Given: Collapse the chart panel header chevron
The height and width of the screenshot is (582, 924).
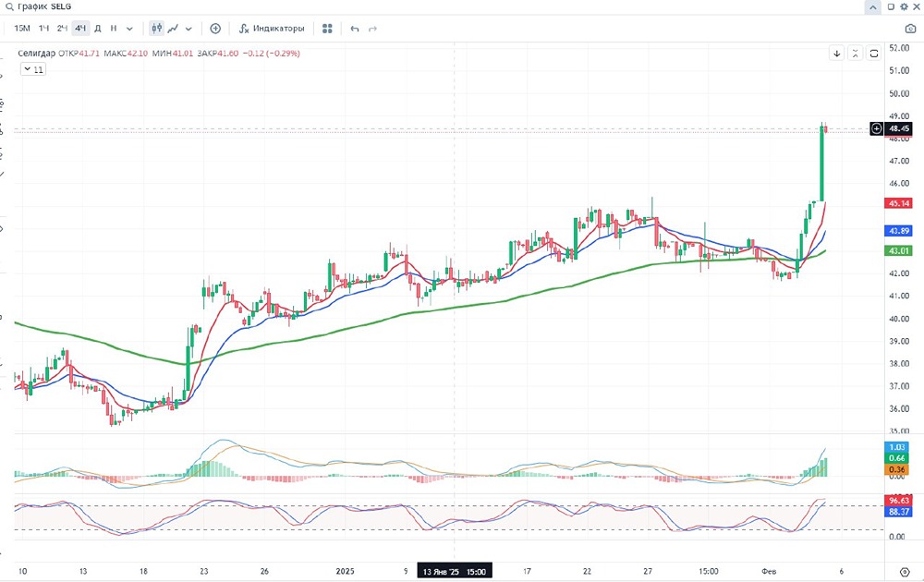Looking at the screenshot, I should point(873,7).
